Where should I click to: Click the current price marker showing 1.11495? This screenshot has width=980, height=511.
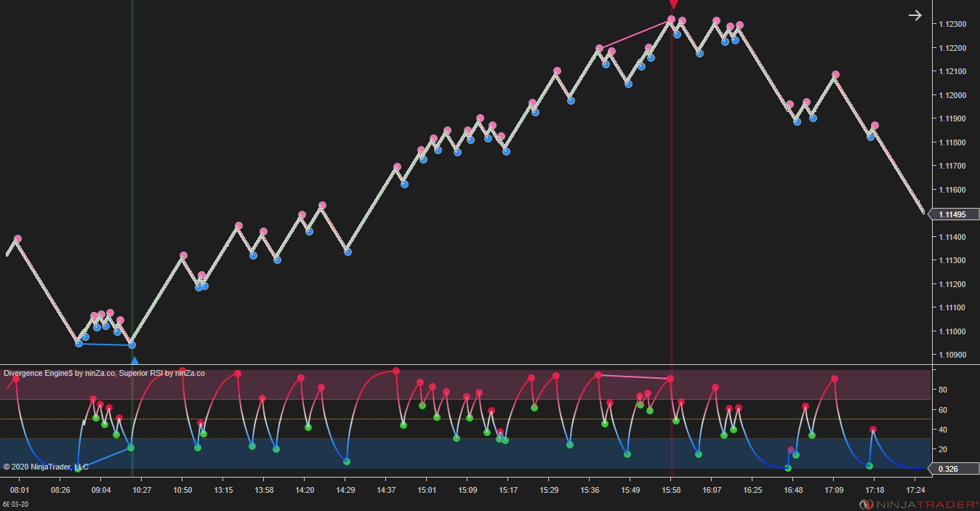point(953,214)
